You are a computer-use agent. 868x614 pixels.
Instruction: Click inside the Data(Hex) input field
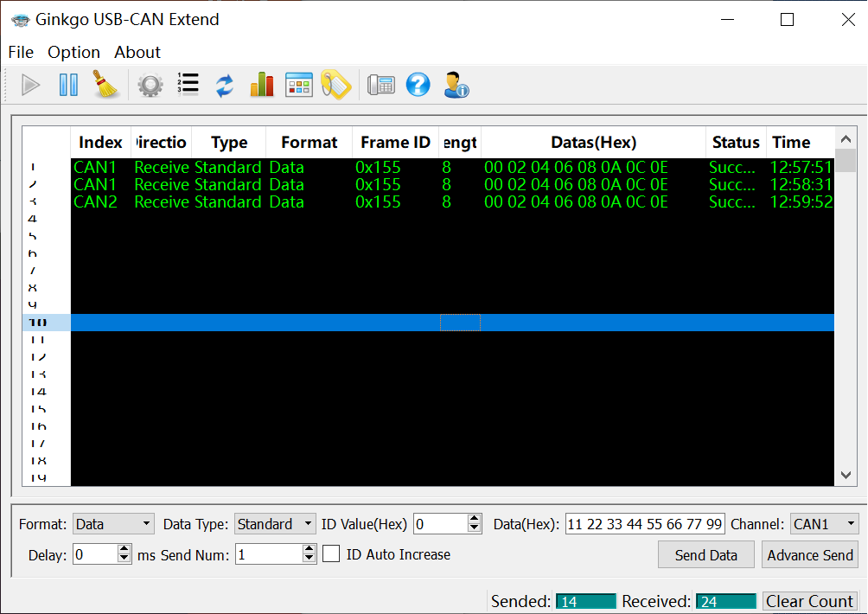pyautogui.click(x=644, y=524)
